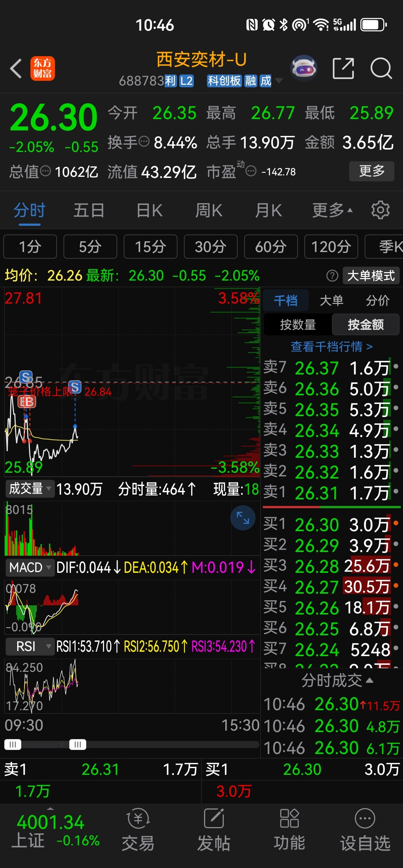
Task: Select the 季K interval button
Action: [x=384, y=247]
